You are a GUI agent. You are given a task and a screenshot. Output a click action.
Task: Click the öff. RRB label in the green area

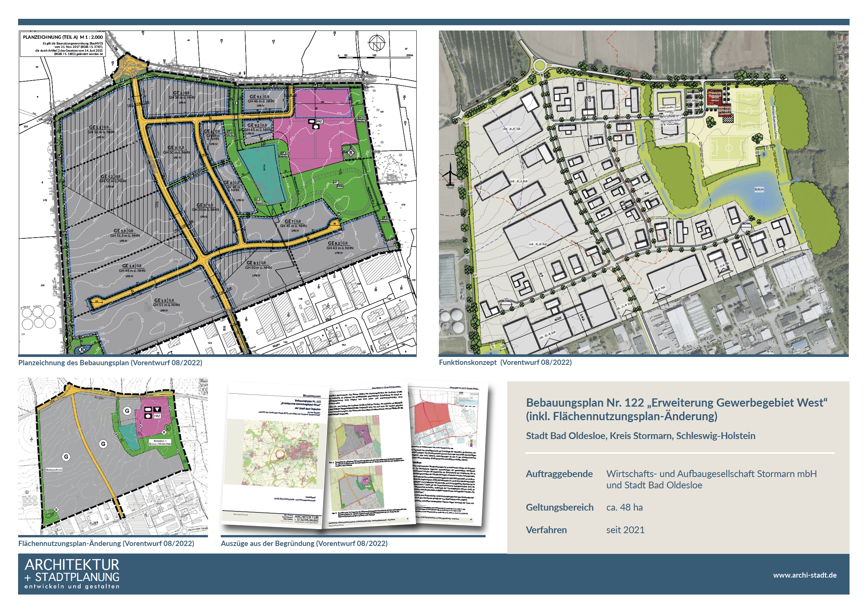[338, 184]
